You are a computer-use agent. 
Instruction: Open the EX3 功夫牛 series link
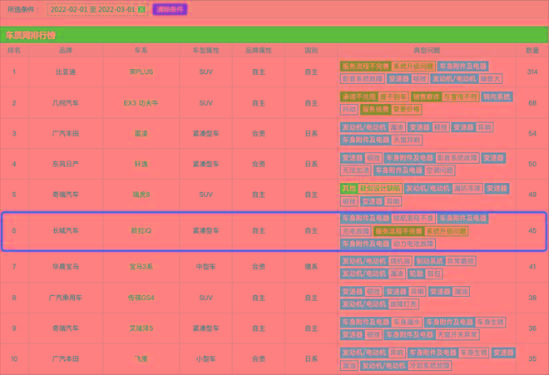pos(141,103)
